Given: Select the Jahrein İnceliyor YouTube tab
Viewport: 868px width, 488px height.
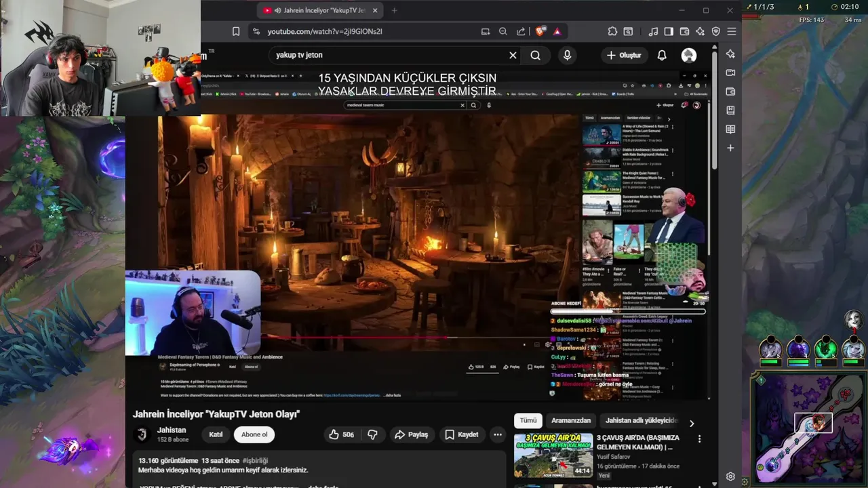Looking at the screenshot, I should (320, 10).
